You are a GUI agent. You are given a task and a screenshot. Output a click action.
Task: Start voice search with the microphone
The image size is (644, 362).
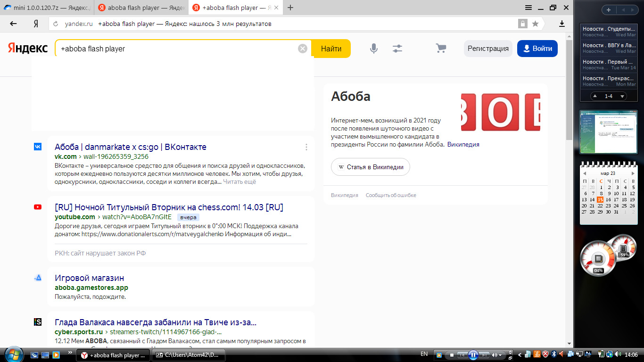click(374, 49)
